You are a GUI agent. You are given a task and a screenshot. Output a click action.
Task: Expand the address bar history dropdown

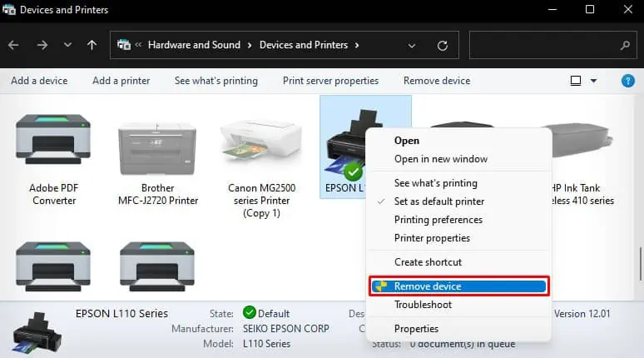click(x=414, y=45)
